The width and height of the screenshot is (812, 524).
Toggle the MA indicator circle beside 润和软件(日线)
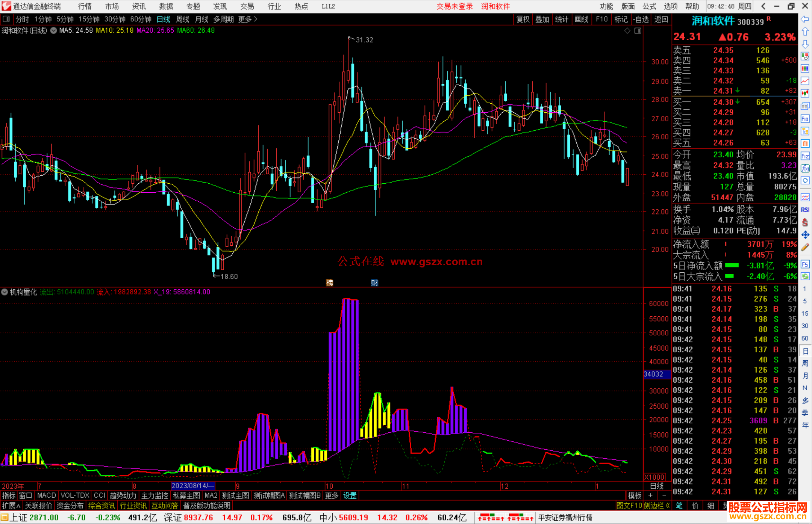54,30
